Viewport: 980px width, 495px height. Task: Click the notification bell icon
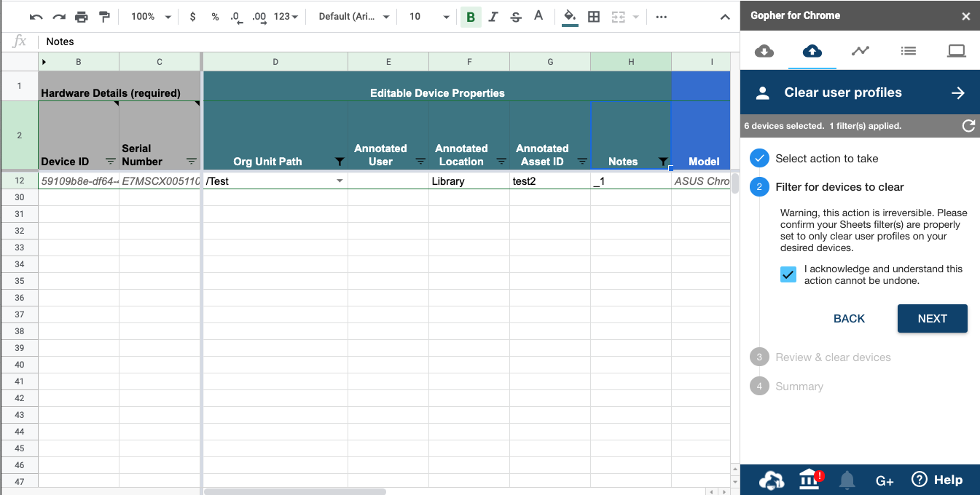847,480
